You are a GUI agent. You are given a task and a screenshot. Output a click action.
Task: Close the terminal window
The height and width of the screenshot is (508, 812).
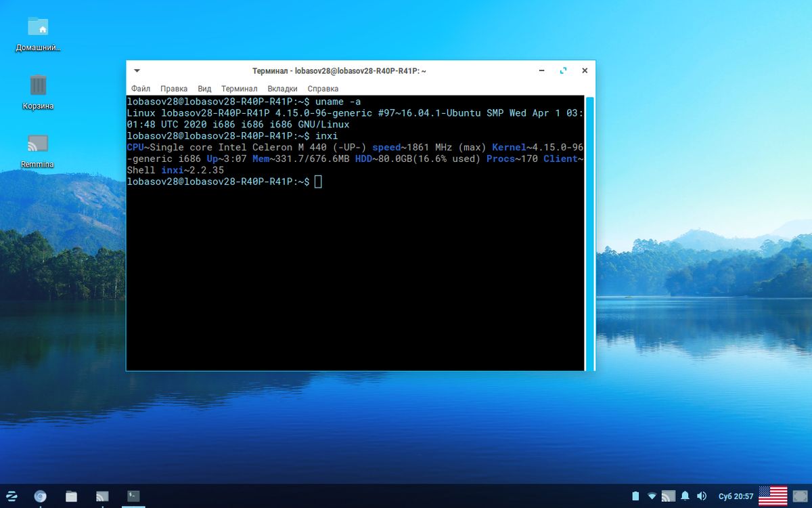tap(585, 70)
